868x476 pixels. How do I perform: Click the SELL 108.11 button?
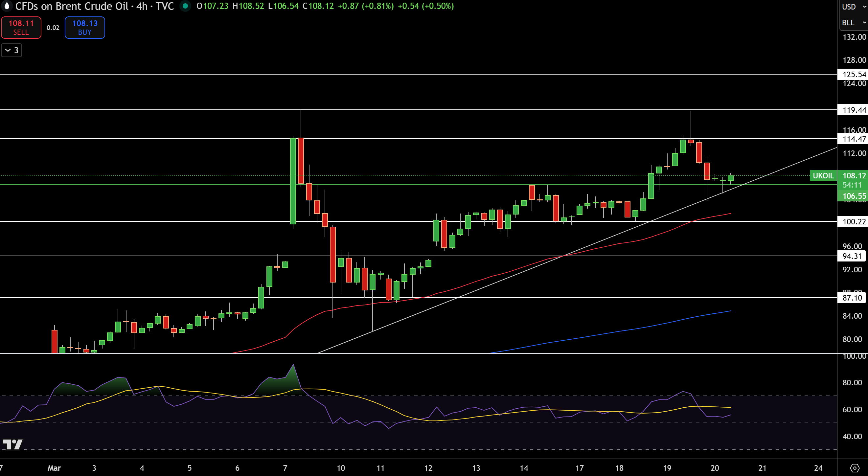coord(21,28)
